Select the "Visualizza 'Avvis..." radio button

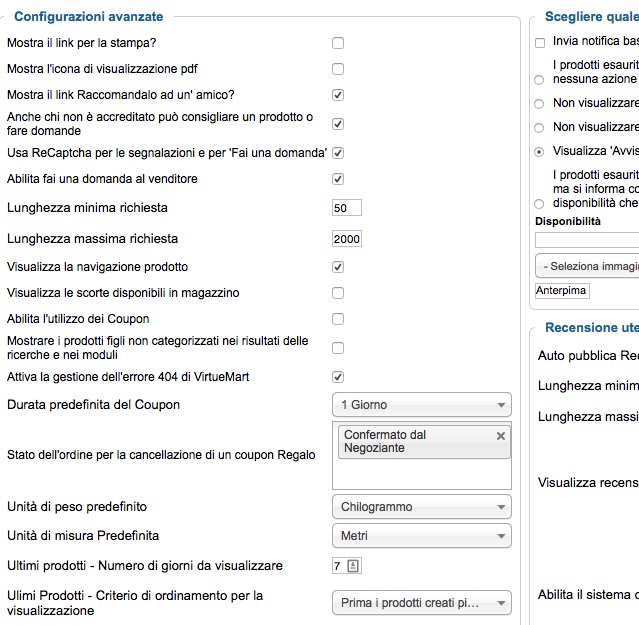pyautogui.click(x=540, y=152)
